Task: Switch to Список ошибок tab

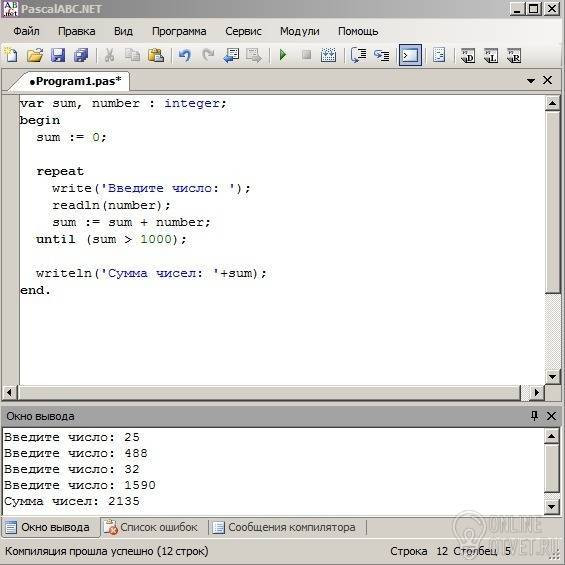Action: point(150,528)
